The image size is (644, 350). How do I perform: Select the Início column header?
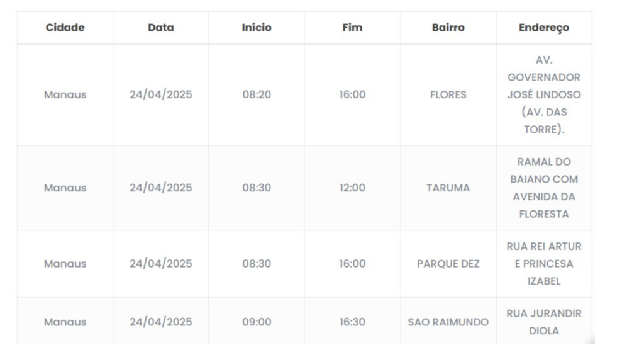tap(257, 28)
